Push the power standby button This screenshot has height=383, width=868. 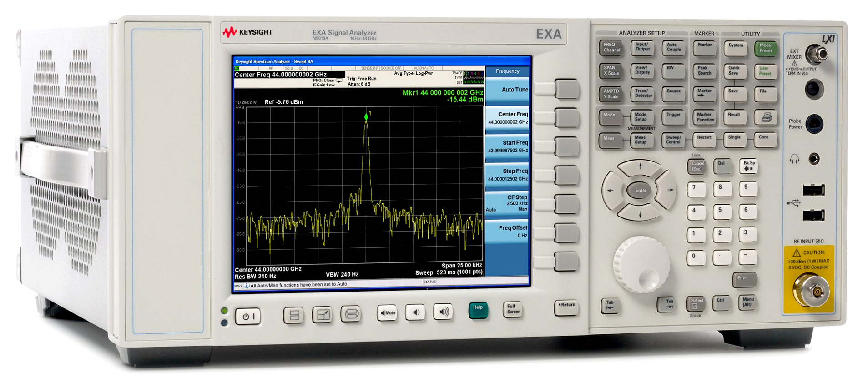point(248,316)
